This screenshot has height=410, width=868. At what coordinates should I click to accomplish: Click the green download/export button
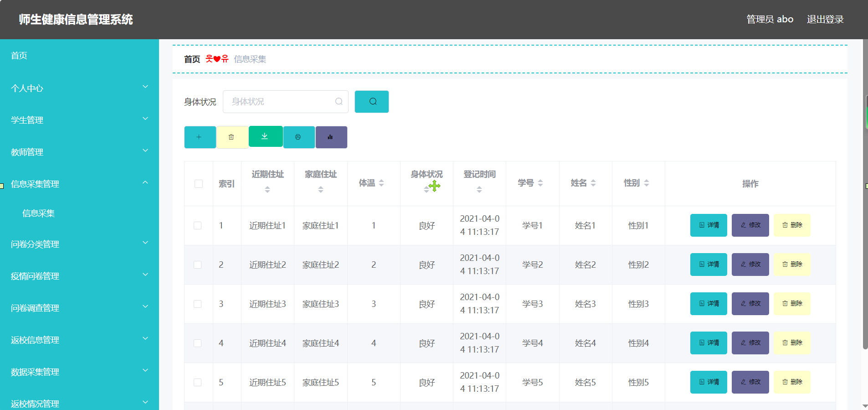click(266, 136)
